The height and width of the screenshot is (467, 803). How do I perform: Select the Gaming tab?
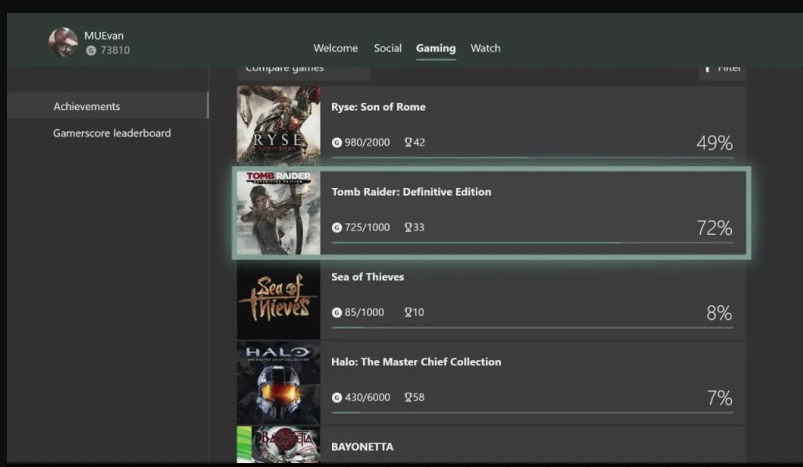point(436,48)
